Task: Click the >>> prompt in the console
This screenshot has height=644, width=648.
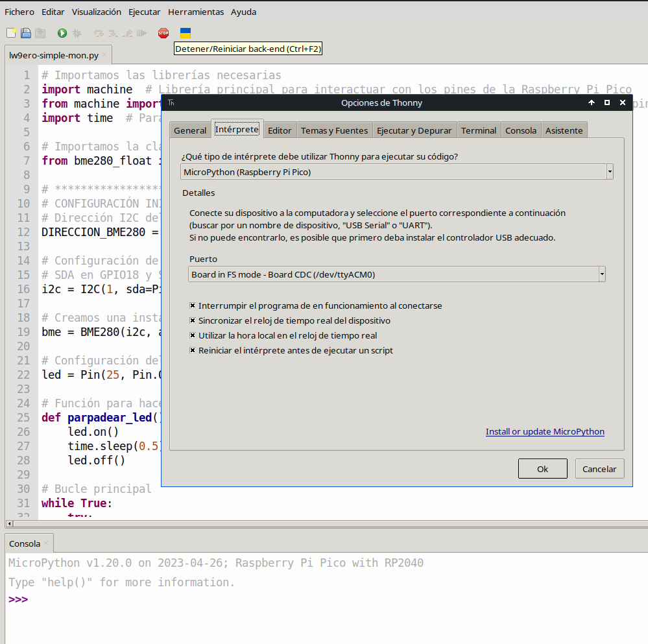Action: click(18, 599)
